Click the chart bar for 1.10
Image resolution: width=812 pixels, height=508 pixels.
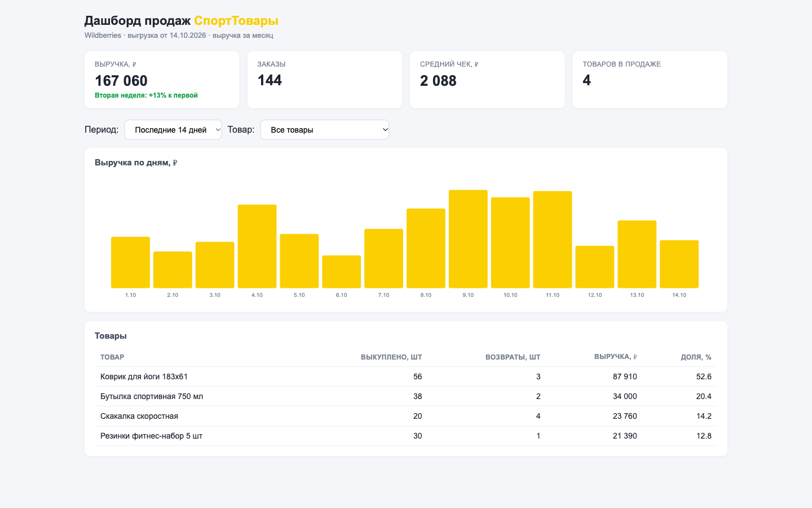click(130, 262)
